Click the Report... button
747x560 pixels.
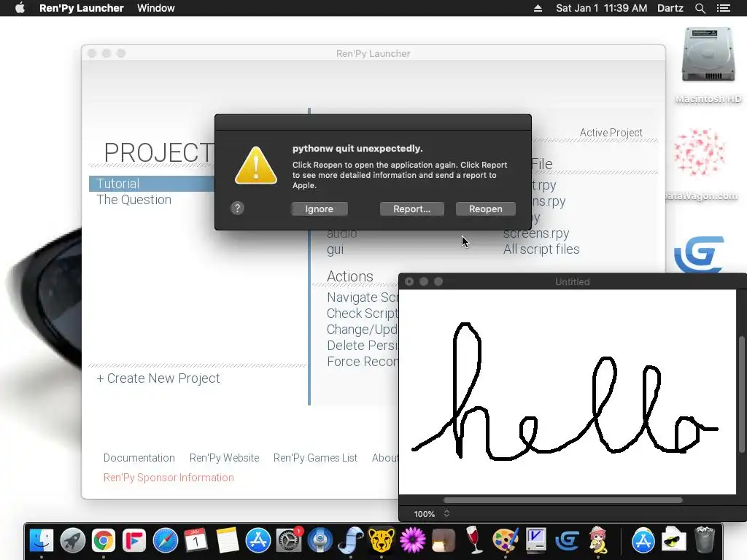coord(411,209)
